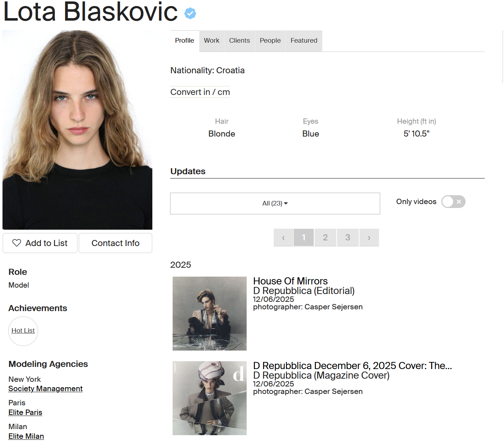Switch to the Work tab
504x443 pixels.
(211, 41)
